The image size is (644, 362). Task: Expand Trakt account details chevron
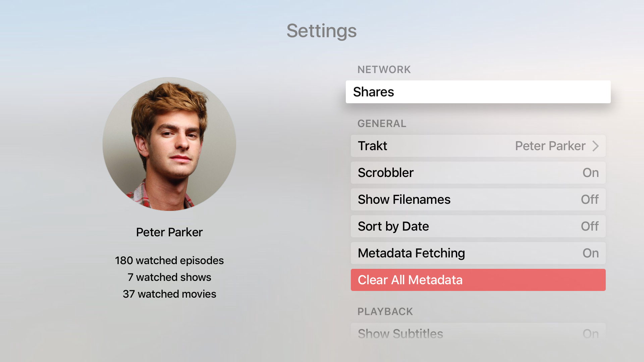(597, 145)
